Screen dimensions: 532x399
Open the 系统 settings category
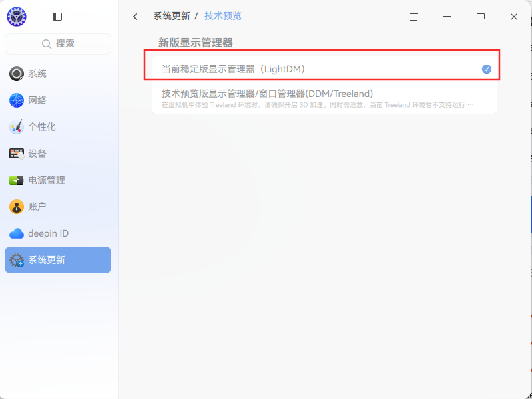point(58,74)
